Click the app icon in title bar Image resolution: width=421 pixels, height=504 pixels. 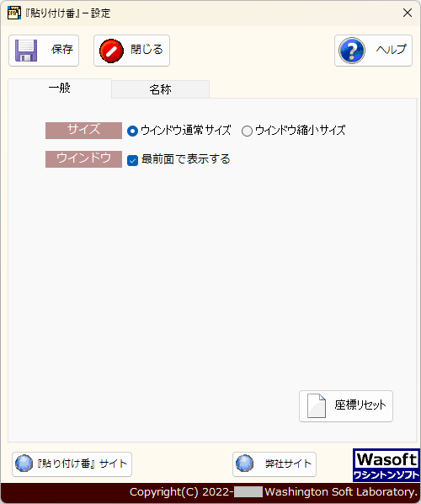click(x=14, y=13)
